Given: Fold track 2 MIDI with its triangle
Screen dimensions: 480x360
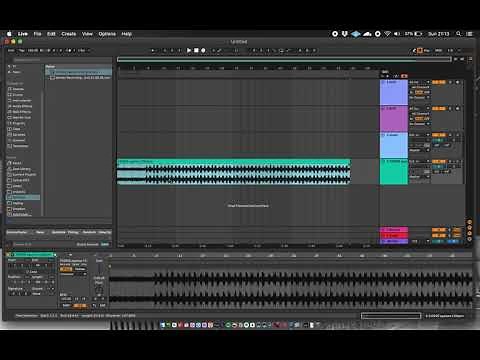Looking at the screenshot, I should 383,108.
